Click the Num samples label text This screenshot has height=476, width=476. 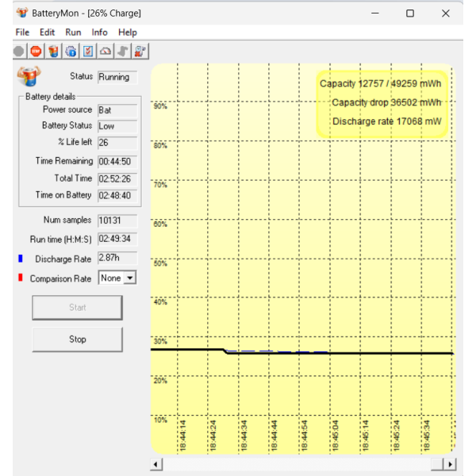(x=67, y=220)
